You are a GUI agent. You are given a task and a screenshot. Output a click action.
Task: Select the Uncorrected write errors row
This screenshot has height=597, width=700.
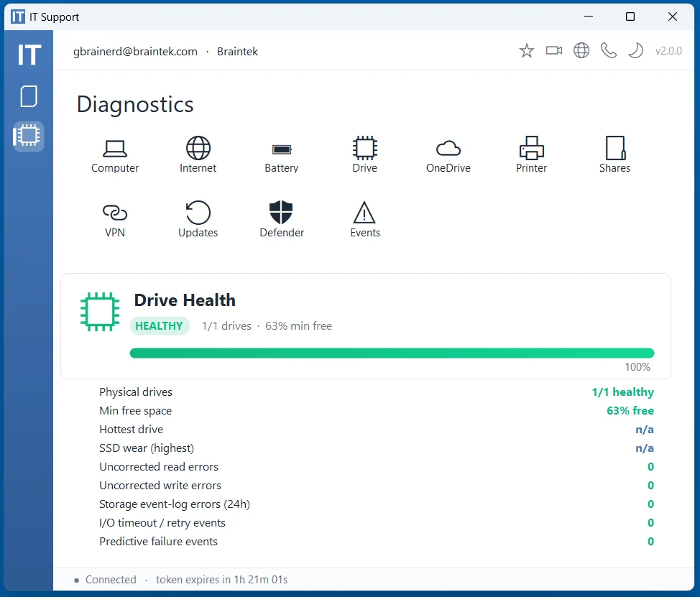coord(377,486)
